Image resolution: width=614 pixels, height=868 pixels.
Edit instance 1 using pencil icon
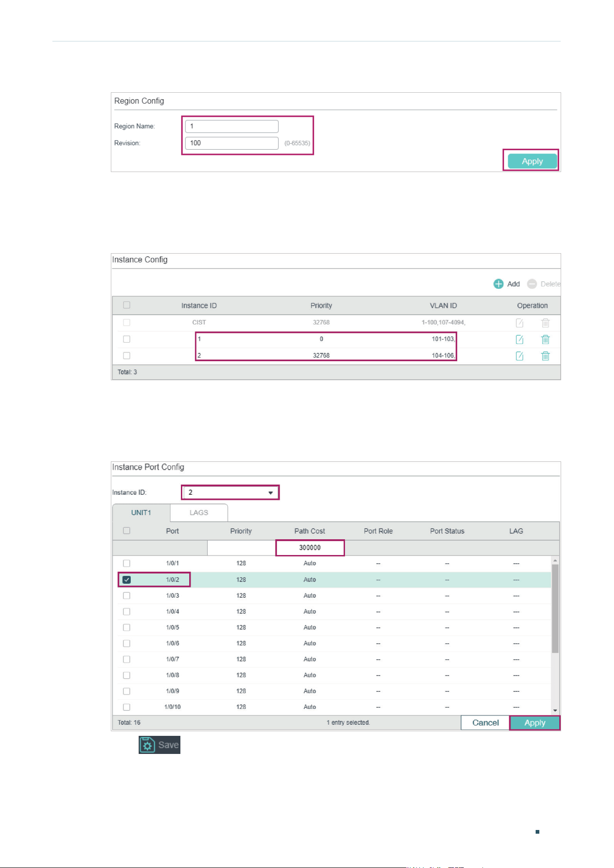[519, 339]
